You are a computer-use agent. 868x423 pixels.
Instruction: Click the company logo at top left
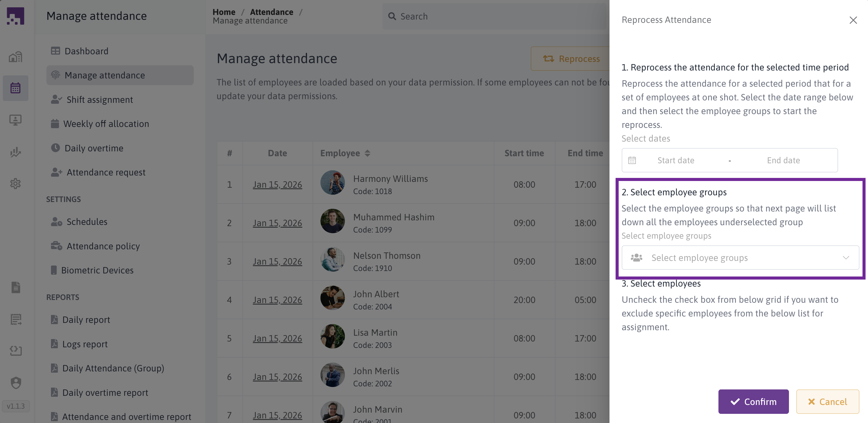tap(16, 16)
